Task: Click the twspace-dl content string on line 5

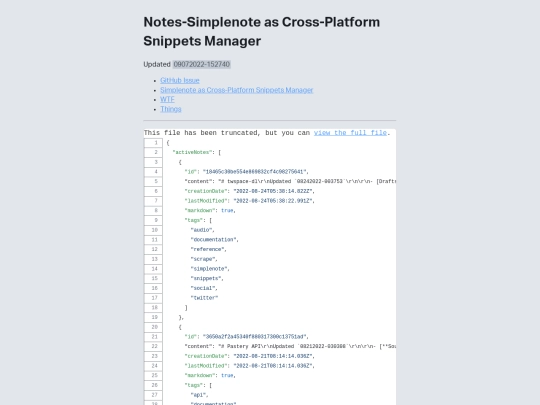Action: [x=307, y=181]
